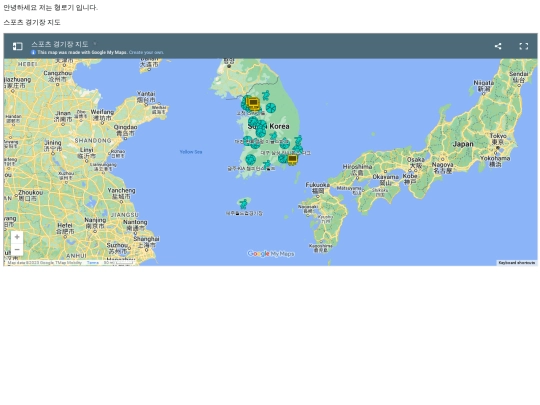This screenshot has width=540, height=405.
Task: Click the blue info icon in the header
Action: click(x=33, y=52)
